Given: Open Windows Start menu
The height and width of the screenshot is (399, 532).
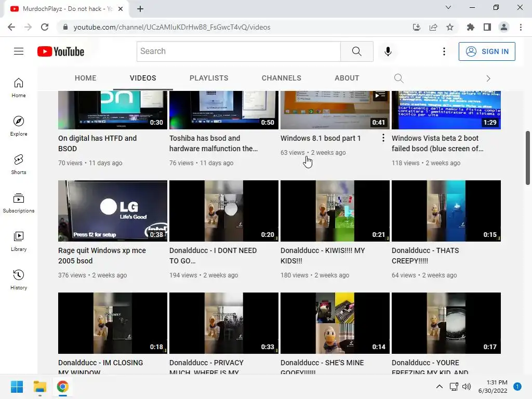Looking at the screenshot, I should coord(17,387).
